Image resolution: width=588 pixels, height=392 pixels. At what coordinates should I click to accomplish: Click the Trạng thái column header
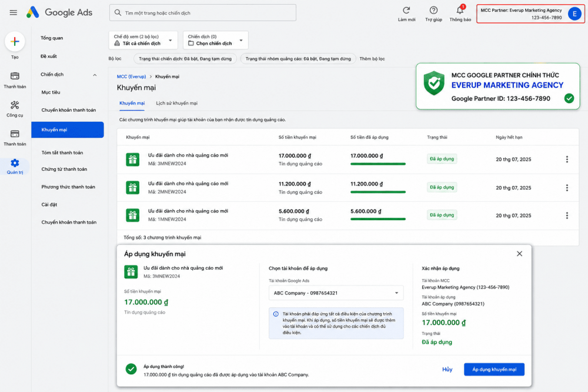coord(437,137)
